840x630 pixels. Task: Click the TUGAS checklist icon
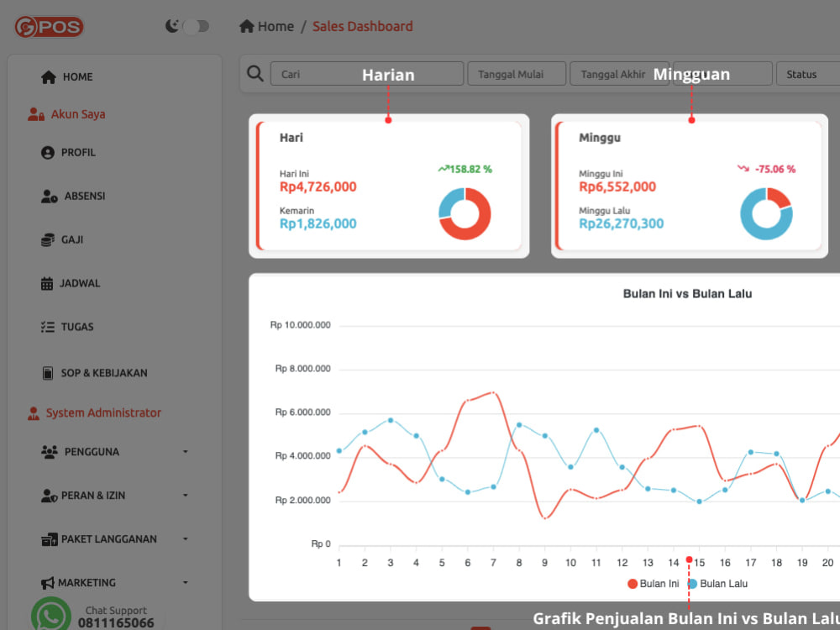(48, 327)
